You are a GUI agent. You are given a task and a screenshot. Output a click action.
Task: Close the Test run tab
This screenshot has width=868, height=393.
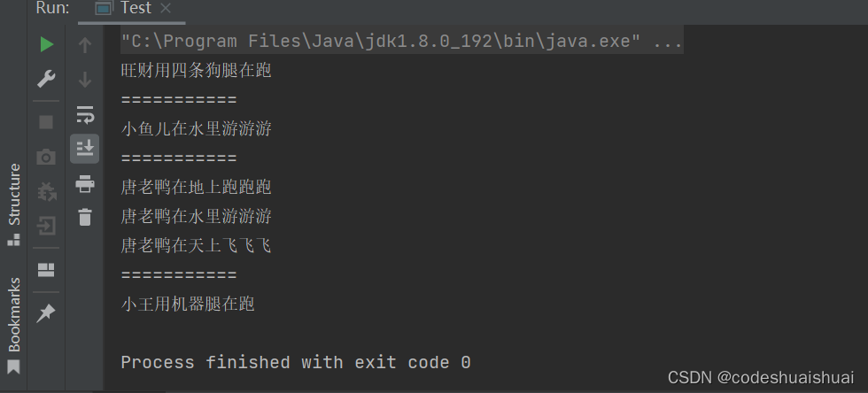click(x=165, y=8)
